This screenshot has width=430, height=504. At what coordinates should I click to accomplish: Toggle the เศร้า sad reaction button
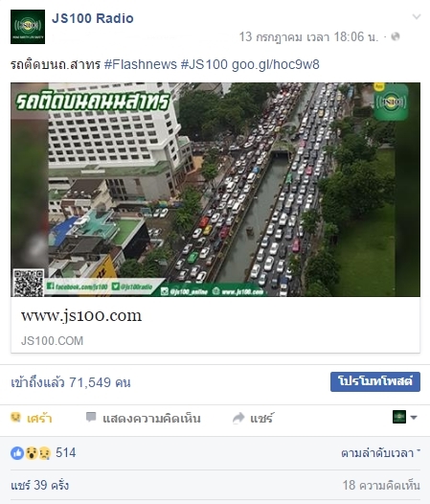click(x=32, y=418)
